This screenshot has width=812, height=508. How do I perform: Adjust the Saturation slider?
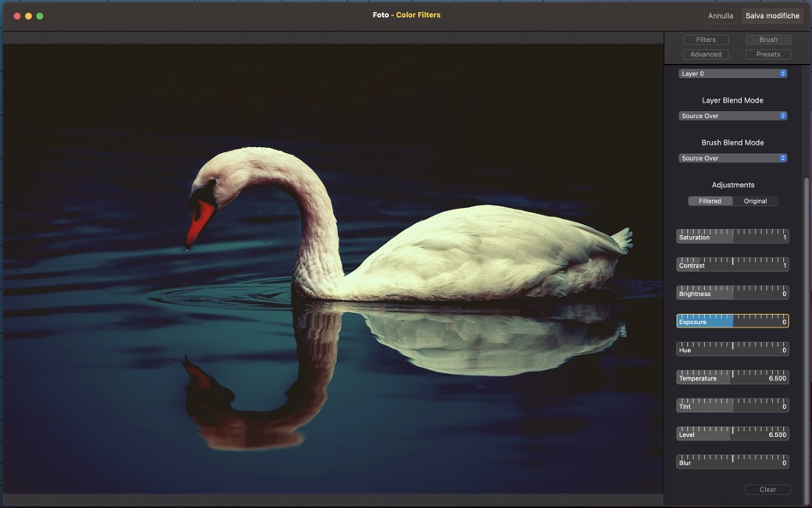click(733, 236)
